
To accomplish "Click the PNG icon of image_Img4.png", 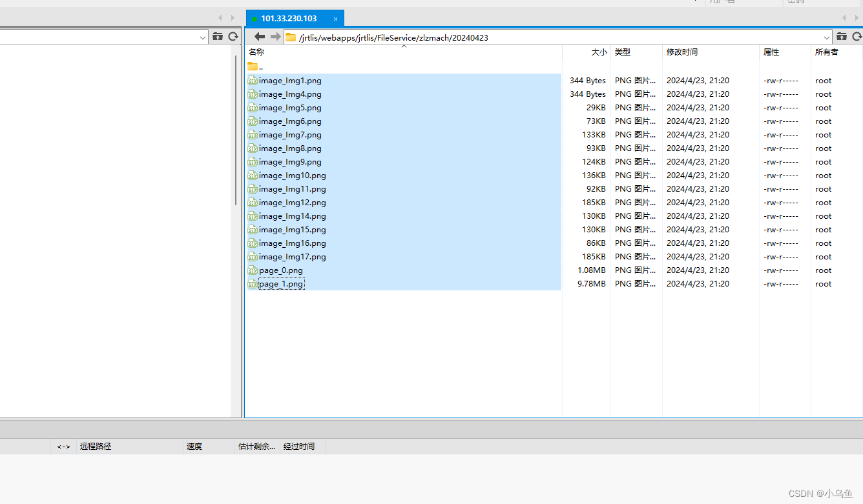I will (x=253, y=94).
